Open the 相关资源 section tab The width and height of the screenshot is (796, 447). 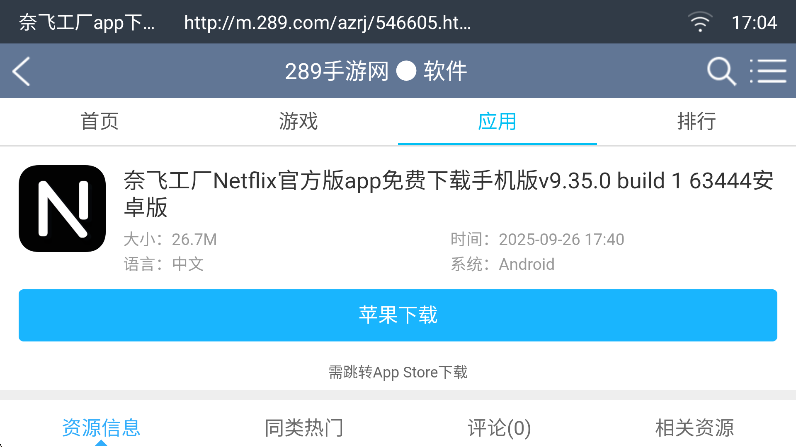694,428
